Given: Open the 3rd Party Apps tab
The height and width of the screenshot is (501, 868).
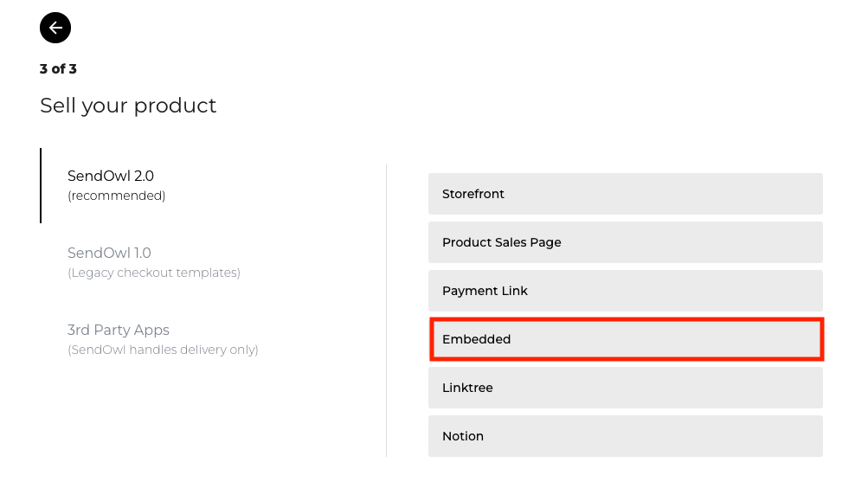Looking at the screenshot, I should 162,339.
